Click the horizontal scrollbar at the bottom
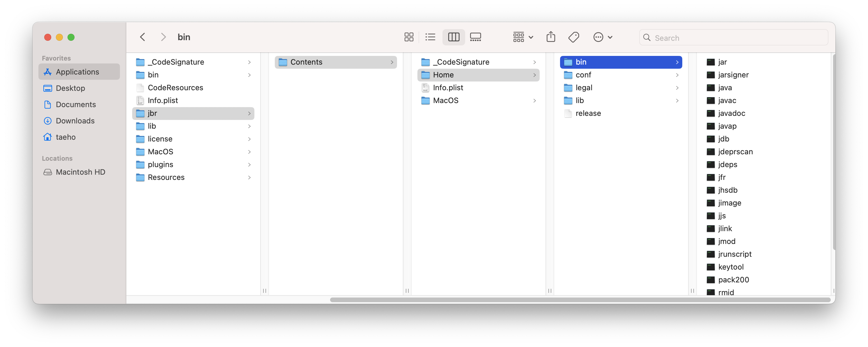Viewport: 868px width, 347px height. 580,300
